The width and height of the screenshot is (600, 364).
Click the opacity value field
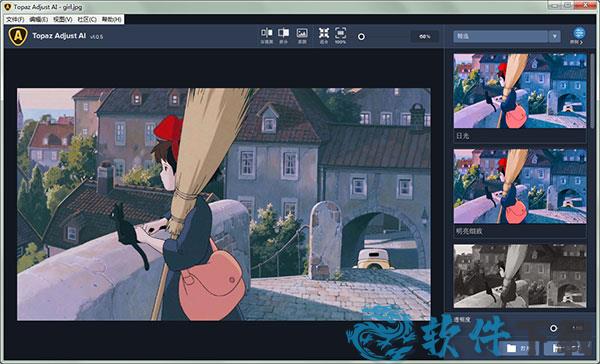[577, 328]
